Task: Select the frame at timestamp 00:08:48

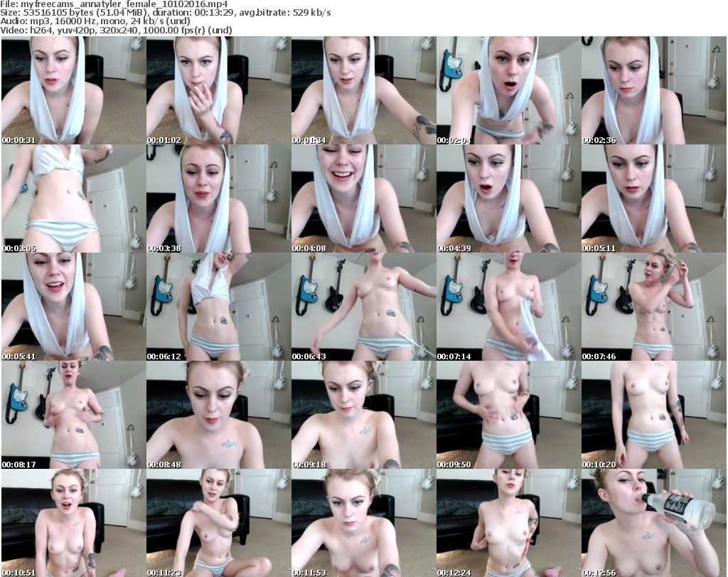Action: (218, 415)
